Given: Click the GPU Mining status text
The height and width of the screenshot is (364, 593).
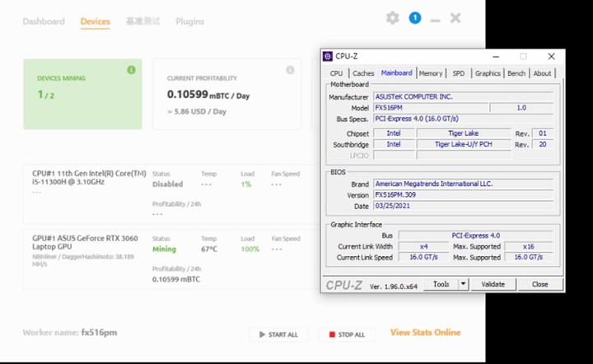Looking at the screenshot, I should coord(164,249).
